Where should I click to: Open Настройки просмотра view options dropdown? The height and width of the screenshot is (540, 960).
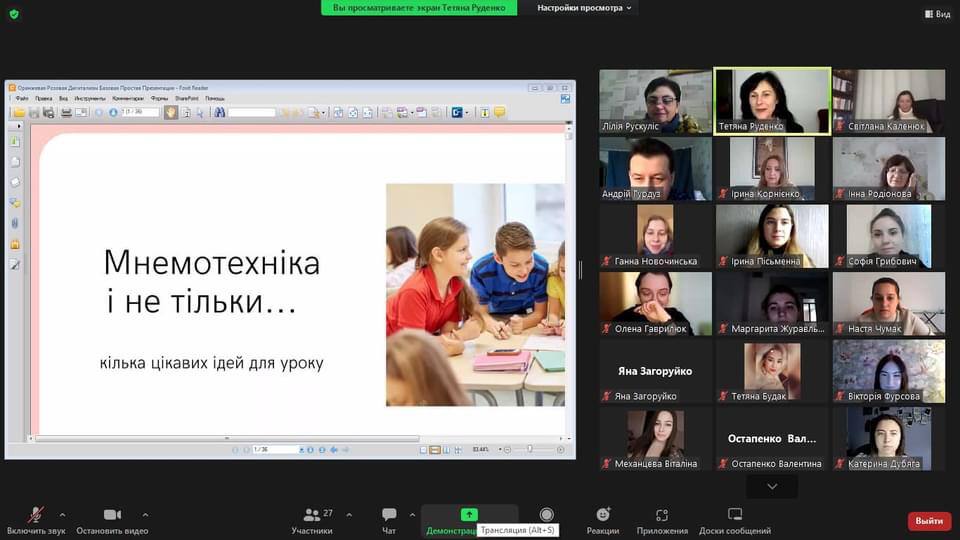(x=585, y=8)
